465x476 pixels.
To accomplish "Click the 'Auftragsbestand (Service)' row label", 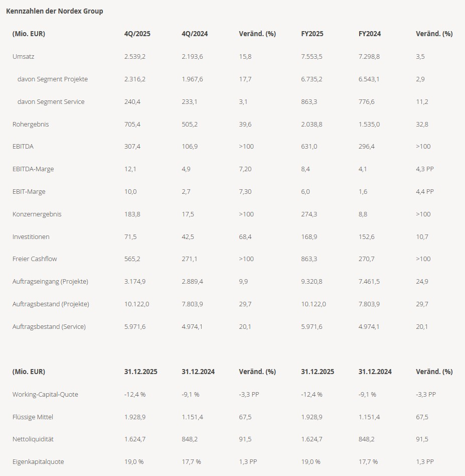I will click(x=49, y=327).
